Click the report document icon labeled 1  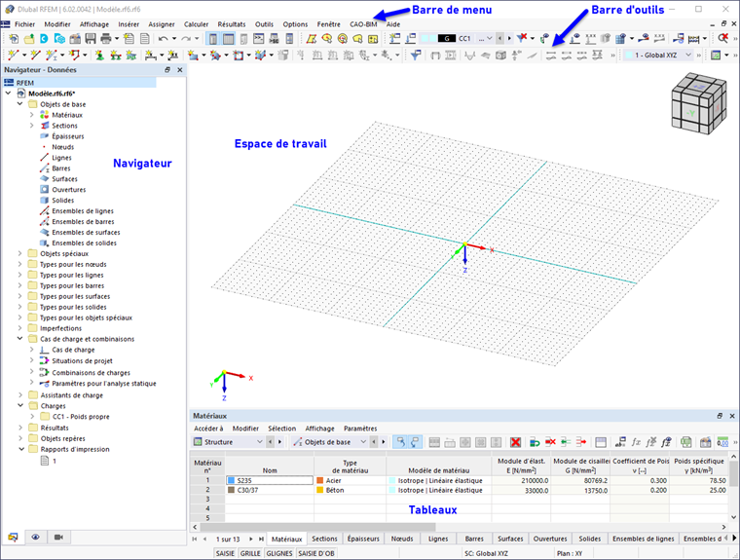pos(45,461)
